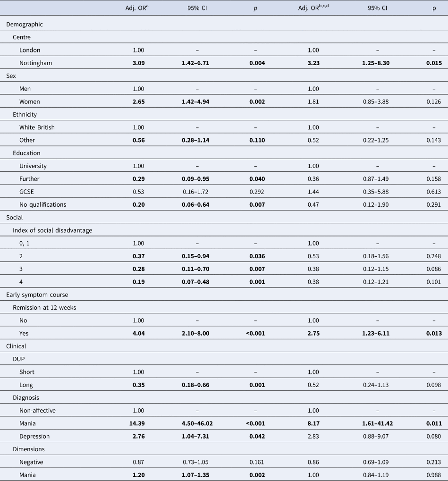Click the Clinical section heading
The height and width of the screenshot is (481, 448).
[17, 346]
